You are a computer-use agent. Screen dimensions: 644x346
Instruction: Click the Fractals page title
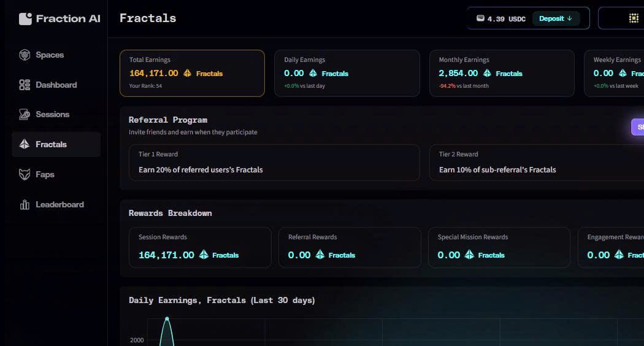pyautogui.click(x=148, y=18)
